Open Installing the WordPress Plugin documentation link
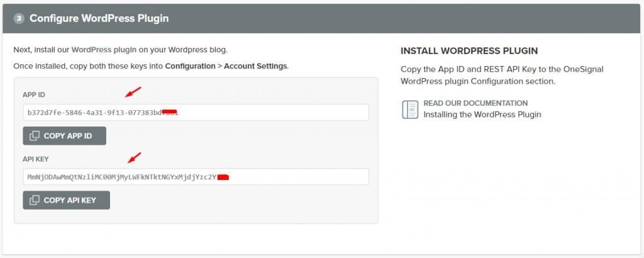The image size is (644, 258). [x=482, y=115]
